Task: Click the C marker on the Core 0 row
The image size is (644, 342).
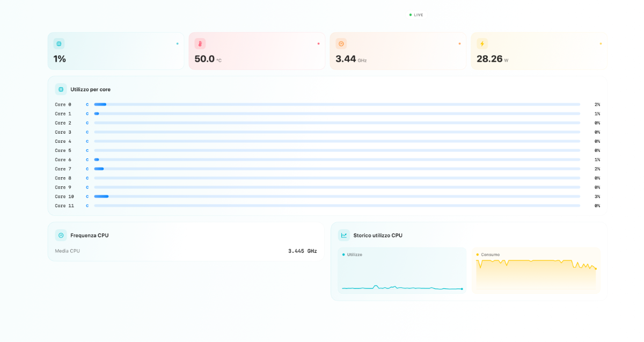Action: coord(87,105)
